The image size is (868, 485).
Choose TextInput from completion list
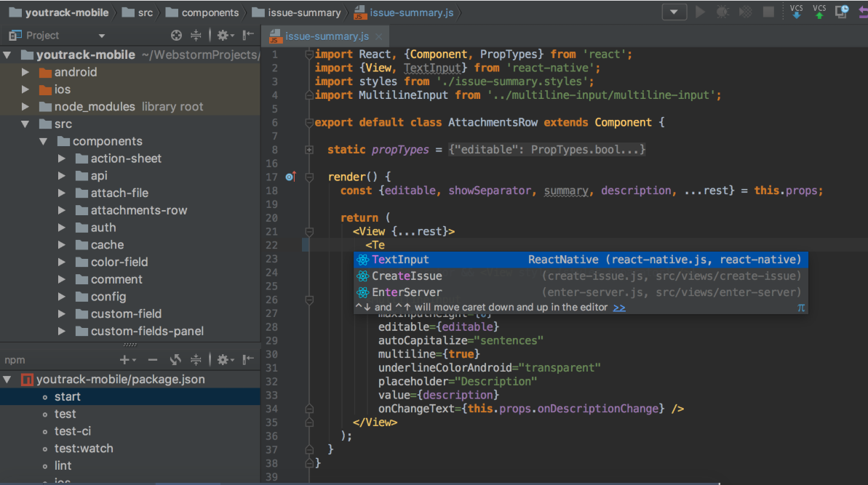click(x=581, y=260)
